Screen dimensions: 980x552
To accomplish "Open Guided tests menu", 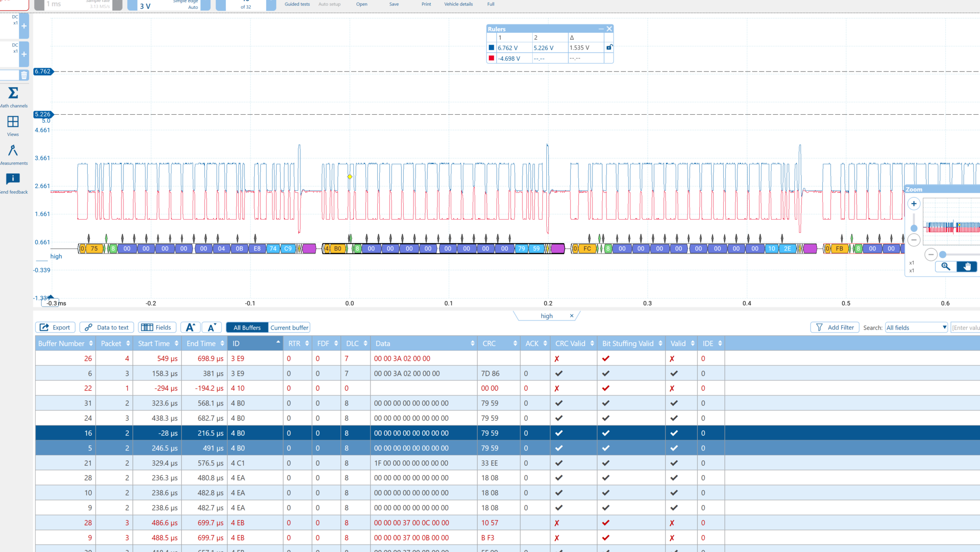I will 297,4.
